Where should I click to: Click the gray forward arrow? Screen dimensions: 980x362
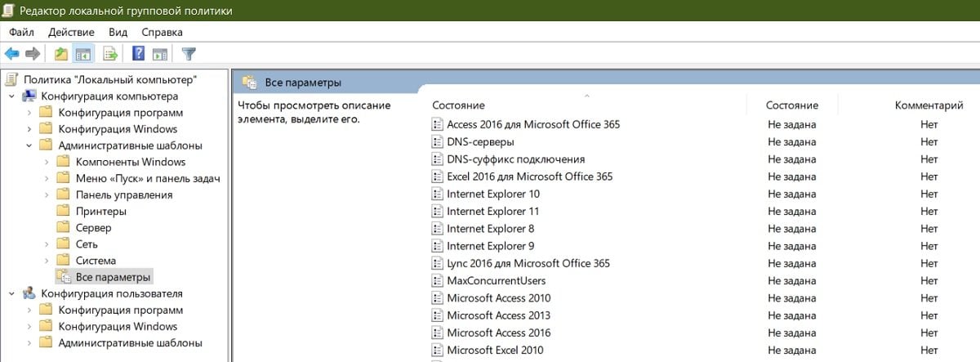pos(33,54)
